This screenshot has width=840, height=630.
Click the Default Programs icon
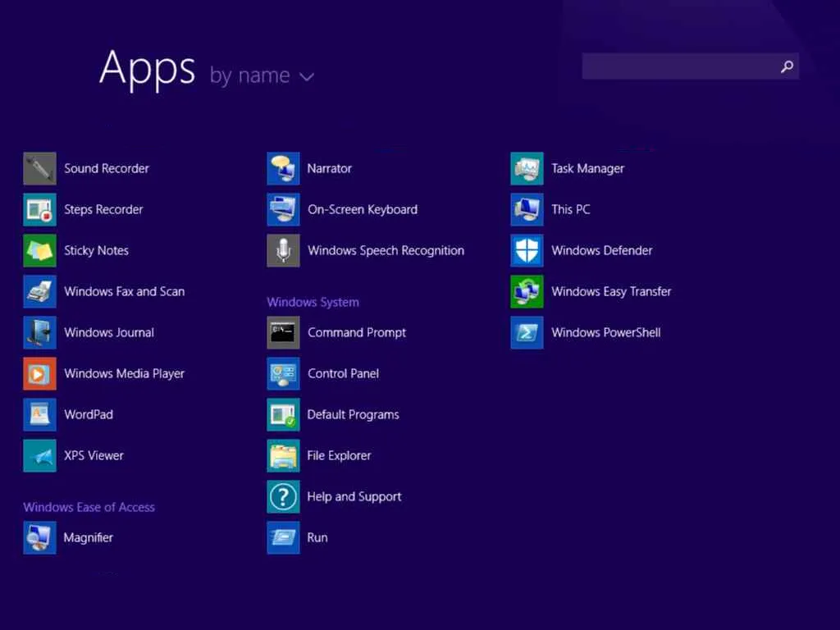[283, 414]
